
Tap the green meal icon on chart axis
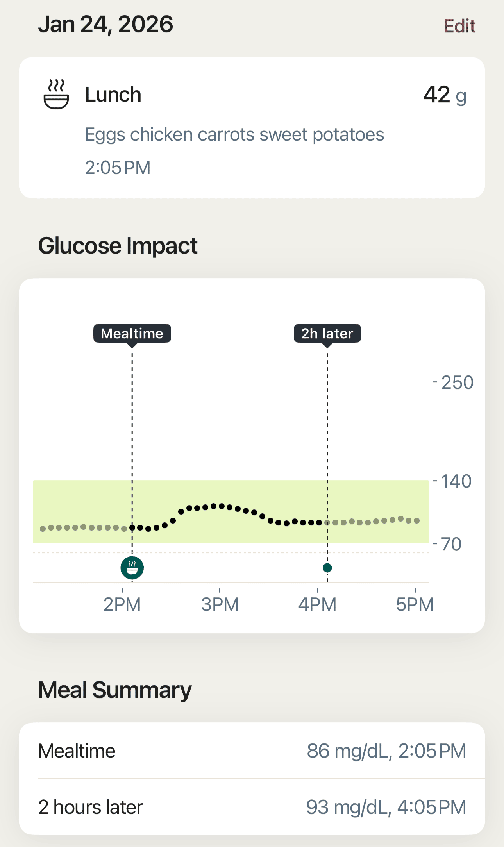tap(132, 568)
